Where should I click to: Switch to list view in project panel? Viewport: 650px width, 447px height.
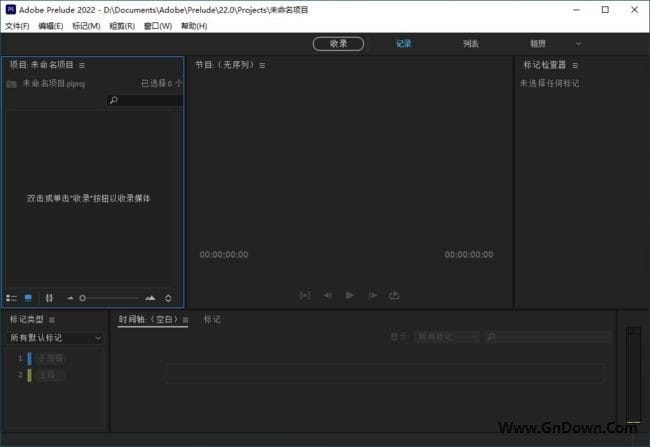click(x=11, y=298)
